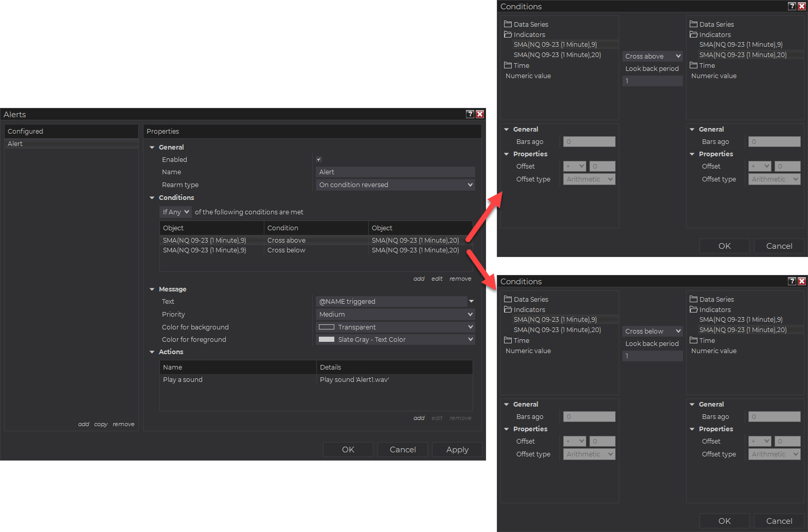Select the Play a sound action row
Screen dimensions: 808x532
pyautogui.click(x=316, y=380)
